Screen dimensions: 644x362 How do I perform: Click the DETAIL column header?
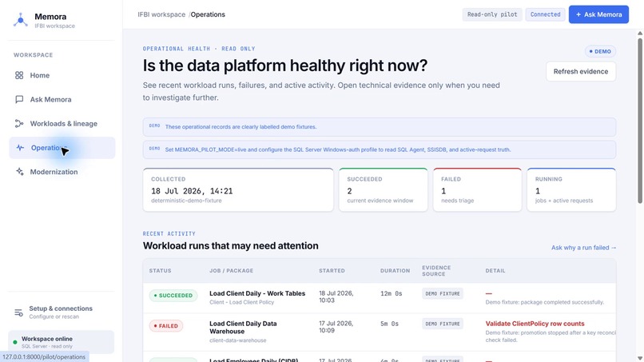(495, 271)
